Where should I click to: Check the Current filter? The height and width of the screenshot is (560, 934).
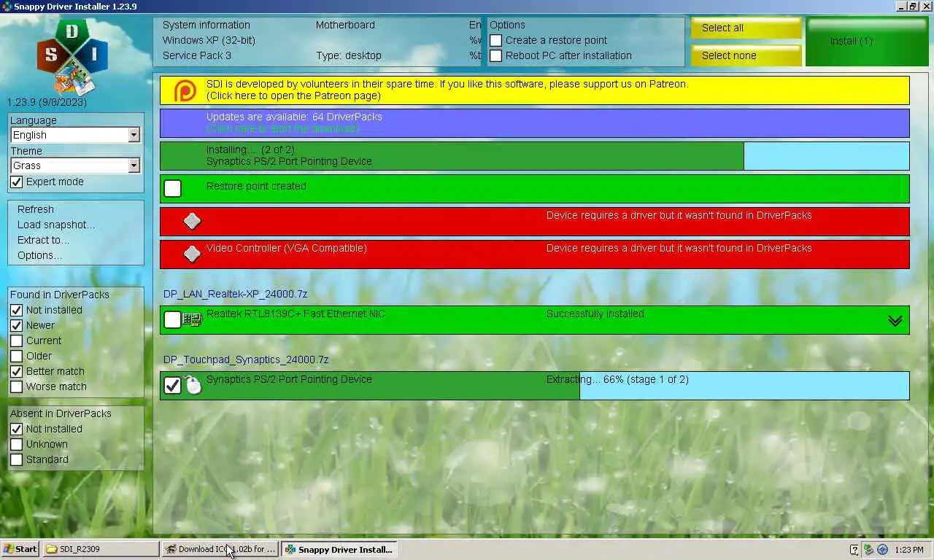(x=17, y=341)
